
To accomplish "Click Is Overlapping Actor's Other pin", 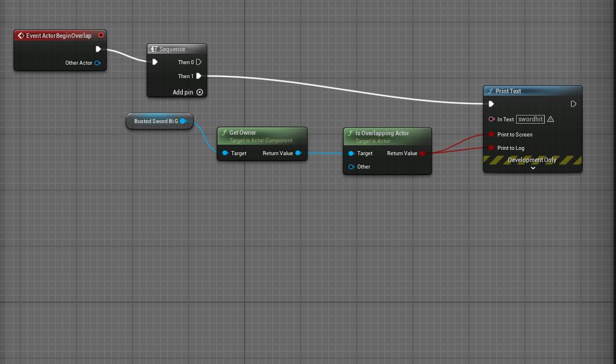I will coord(351,167).
